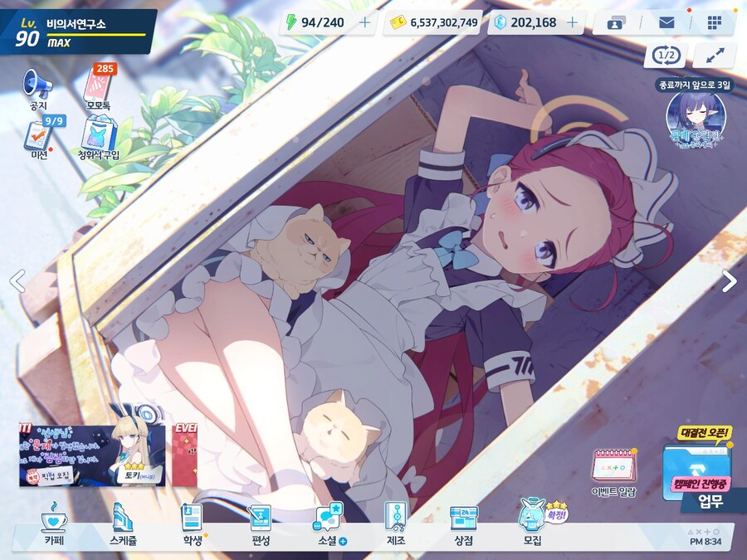The height and width of the screenshot is (560, 747).
Task: Tap the 캠페인 진행중 pink label
Action: [700, 485]
